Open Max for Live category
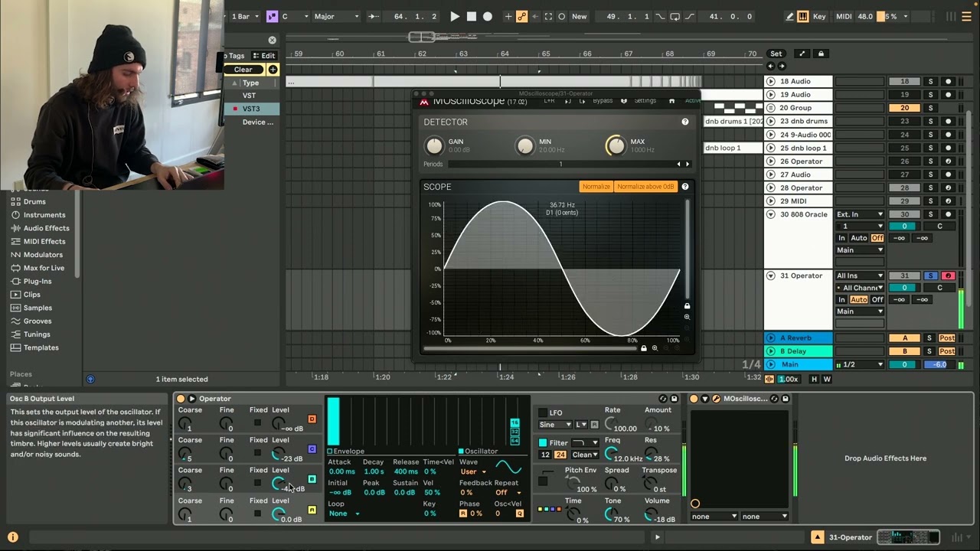Viewport: 980px width, 551px height. (44, 268)
